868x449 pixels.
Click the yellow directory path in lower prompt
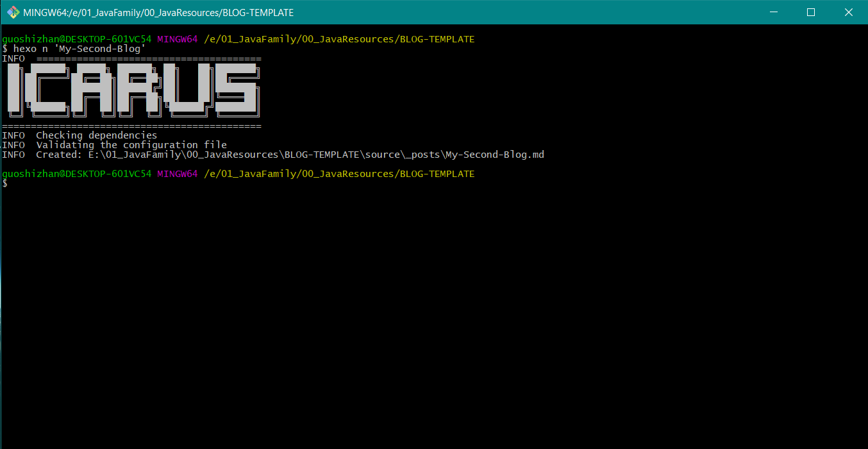pyautogui.click(x=339, y=174)
